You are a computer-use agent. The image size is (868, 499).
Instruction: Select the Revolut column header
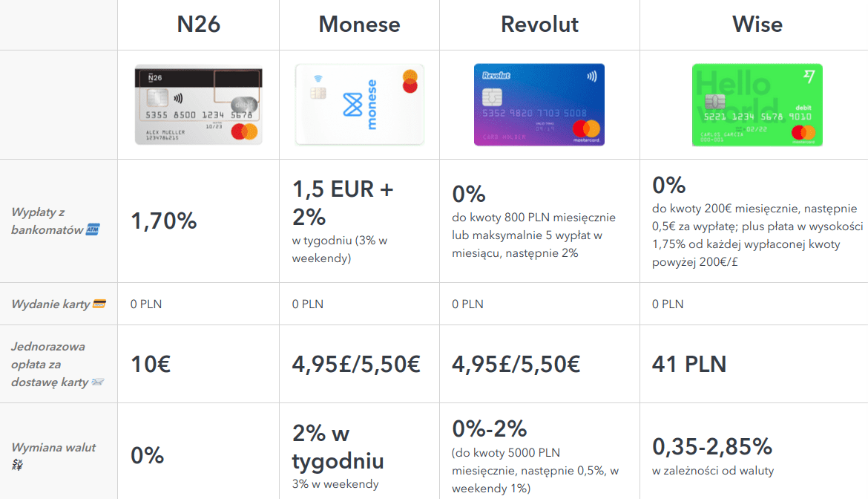[x=540, y=25]
